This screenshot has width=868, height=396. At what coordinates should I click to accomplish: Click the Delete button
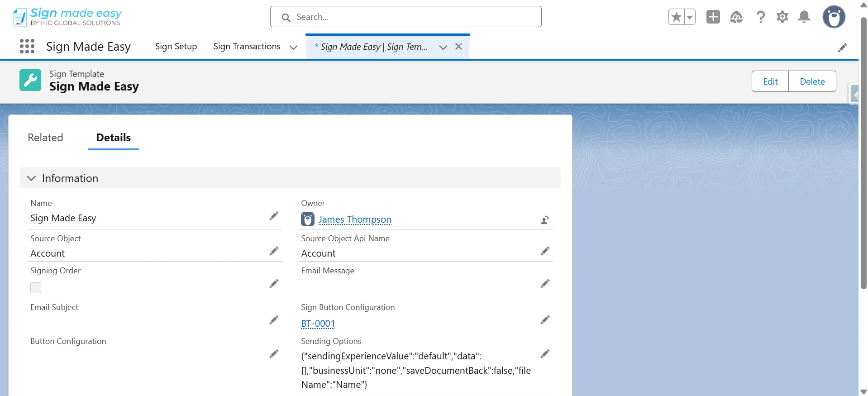[812, 81]
